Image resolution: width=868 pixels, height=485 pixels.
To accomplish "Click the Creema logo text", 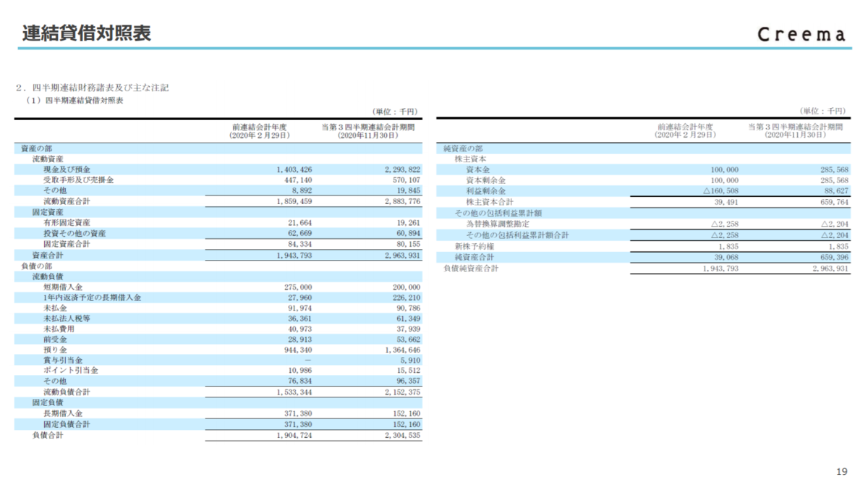I will [x=801, y=35].
